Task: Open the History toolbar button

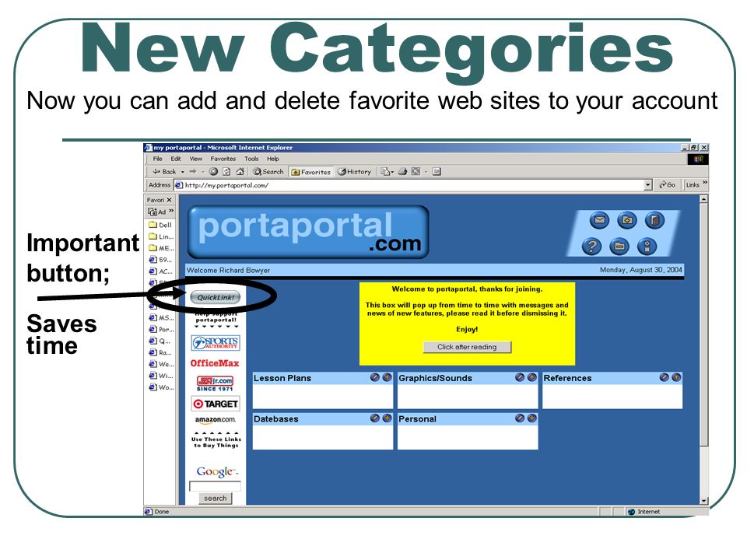Action: pos(355,172)
